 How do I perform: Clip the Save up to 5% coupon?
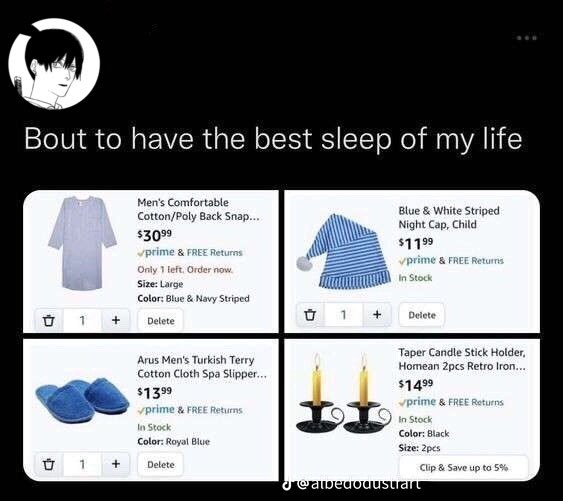coord(464,467)
